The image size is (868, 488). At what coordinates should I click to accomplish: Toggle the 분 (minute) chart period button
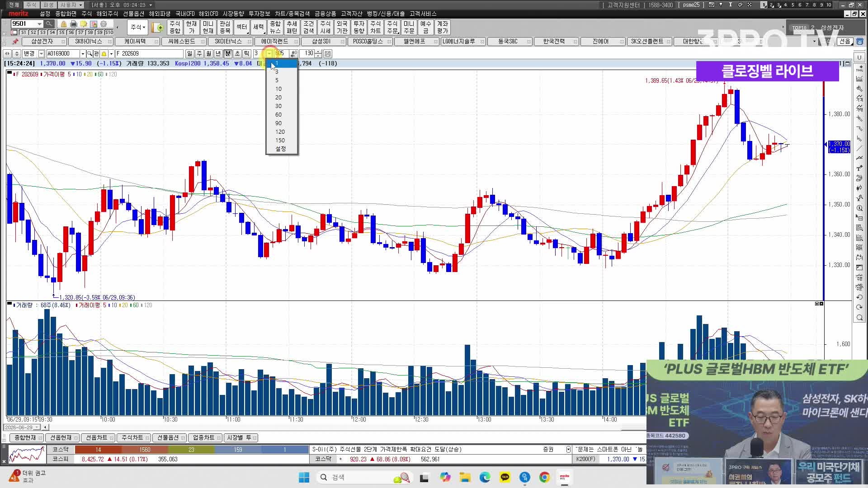(227, 54)
